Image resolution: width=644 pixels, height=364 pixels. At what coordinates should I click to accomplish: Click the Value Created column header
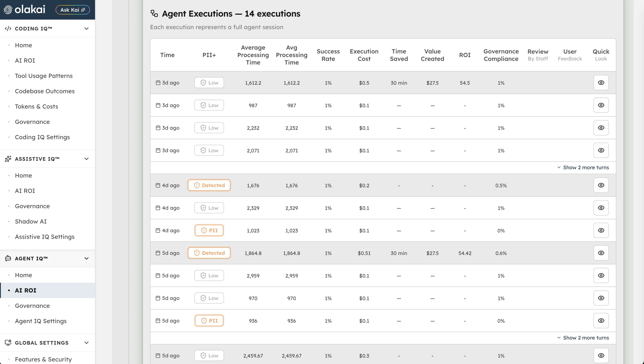click(432, 55)
